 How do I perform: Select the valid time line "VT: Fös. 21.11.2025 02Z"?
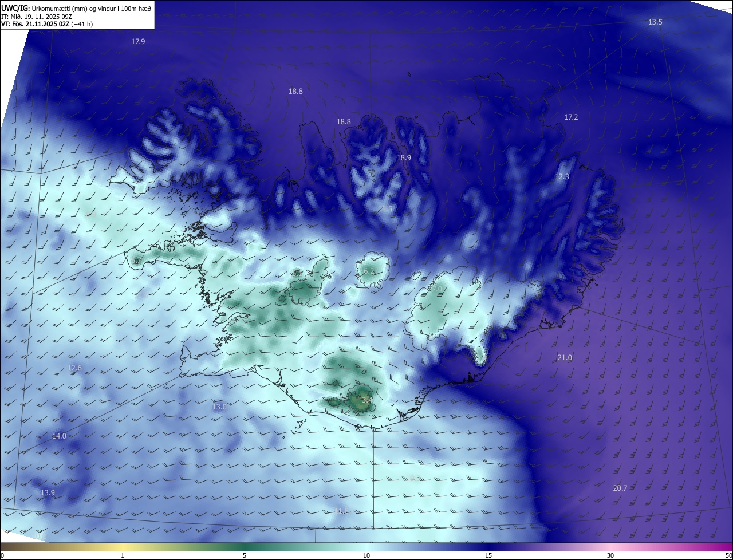coord(35,24)
